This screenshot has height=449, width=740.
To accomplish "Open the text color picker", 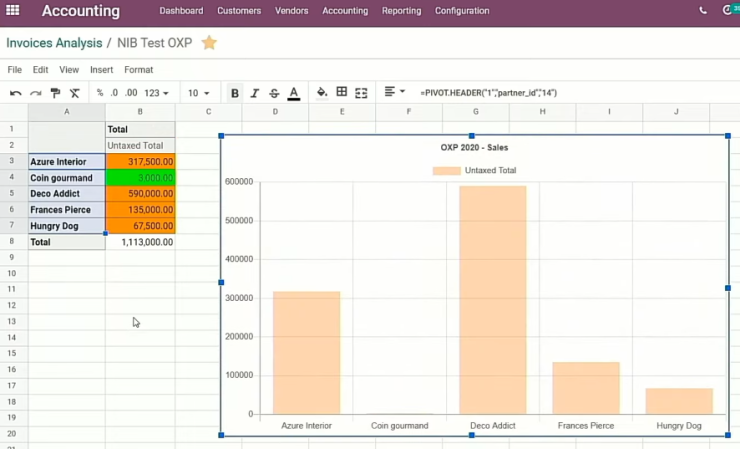I will [x=294, y=93].
